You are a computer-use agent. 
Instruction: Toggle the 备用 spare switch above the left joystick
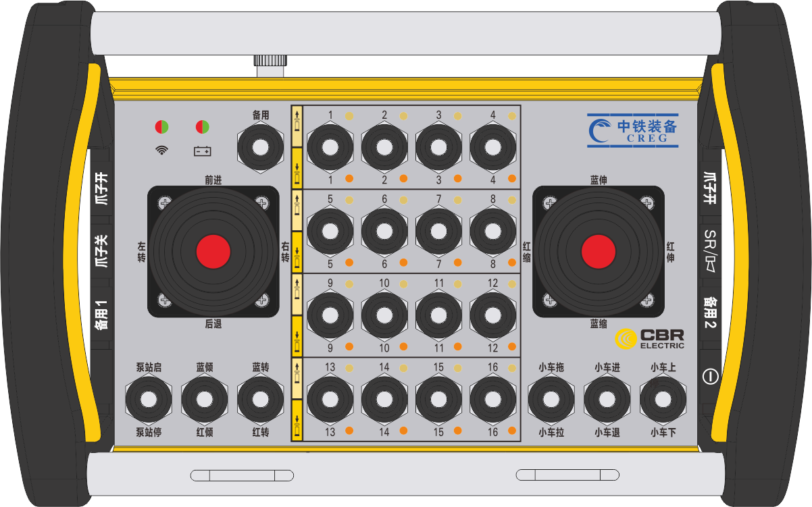[x=260, y=148]
